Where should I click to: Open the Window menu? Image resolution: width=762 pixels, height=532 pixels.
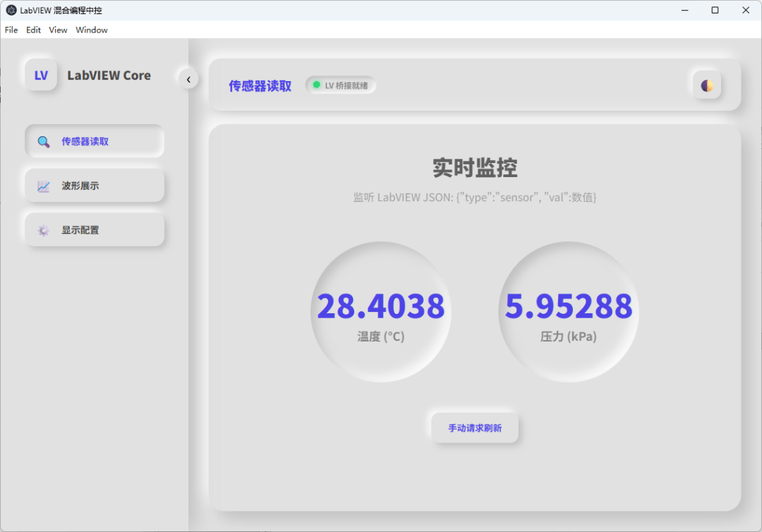[x=91, y=30]
